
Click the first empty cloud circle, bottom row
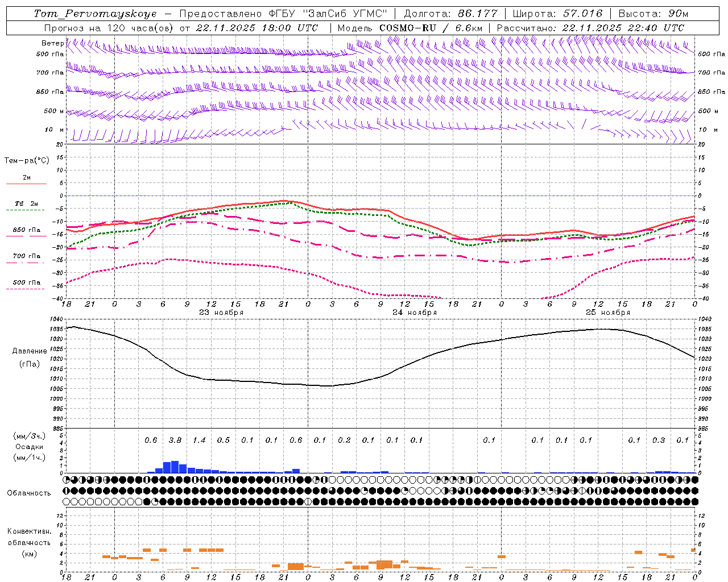pyautogui.click(x=67, y=501)
